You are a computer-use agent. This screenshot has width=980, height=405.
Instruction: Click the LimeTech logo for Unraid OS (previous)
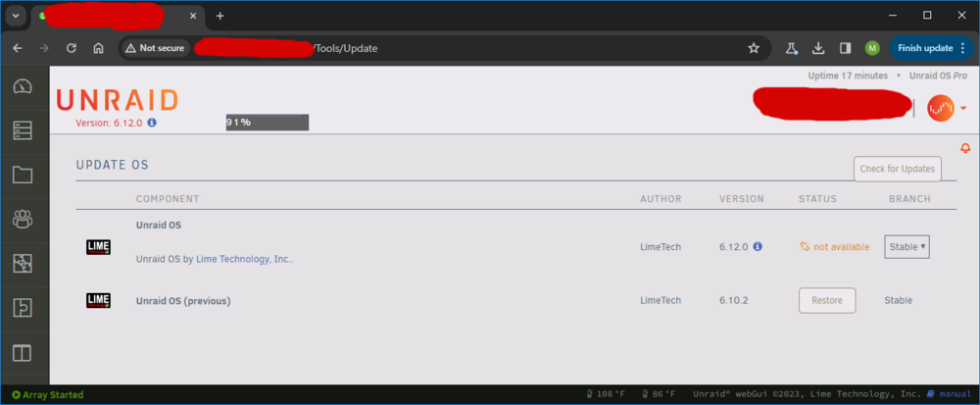pos(98,301)
